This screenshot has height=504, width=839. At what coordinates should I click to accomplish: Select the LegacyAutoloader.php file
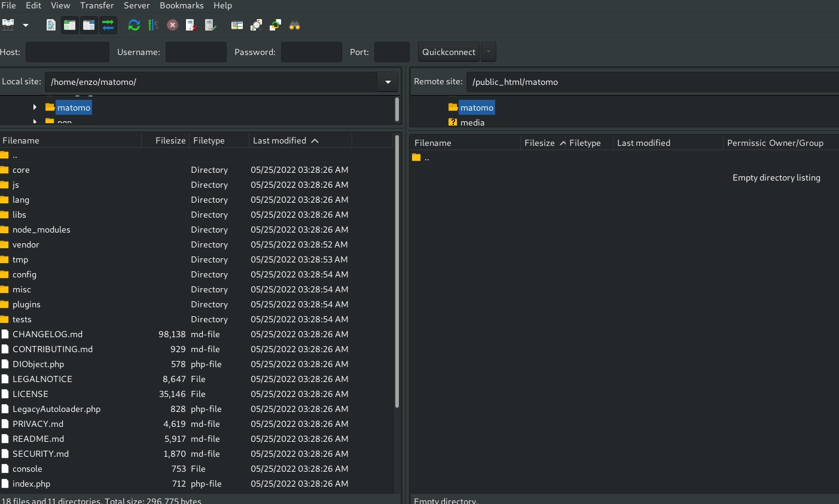tap(196, 409)
